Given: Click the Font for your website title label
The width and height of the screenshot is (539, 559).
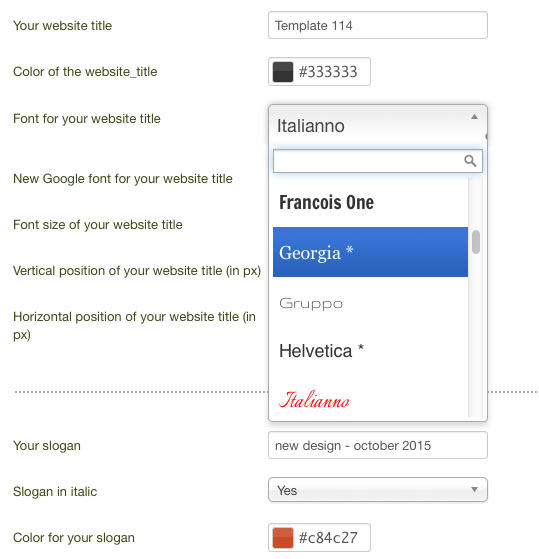Looking at the screenshot, I should (x=87, y=119).
